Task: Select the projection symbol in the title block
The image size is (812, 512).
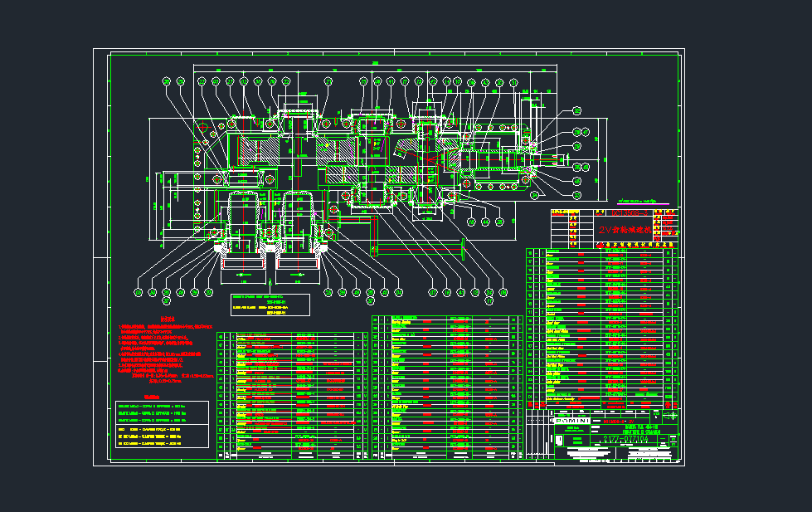Action: pos(668,415)
